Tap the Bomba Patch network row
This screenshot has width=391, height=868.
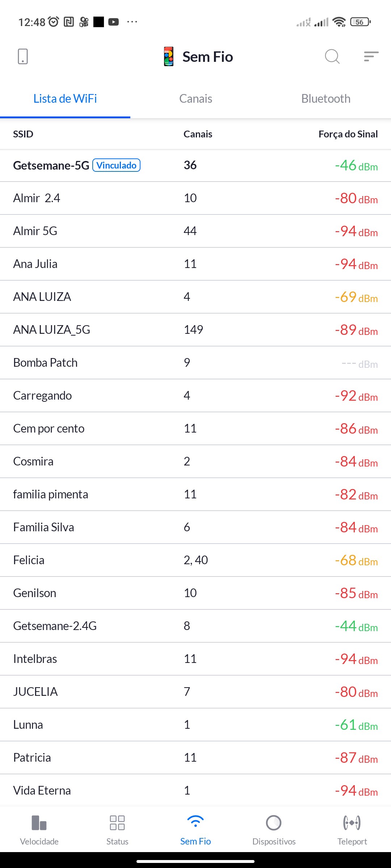(x=195, y=363)
